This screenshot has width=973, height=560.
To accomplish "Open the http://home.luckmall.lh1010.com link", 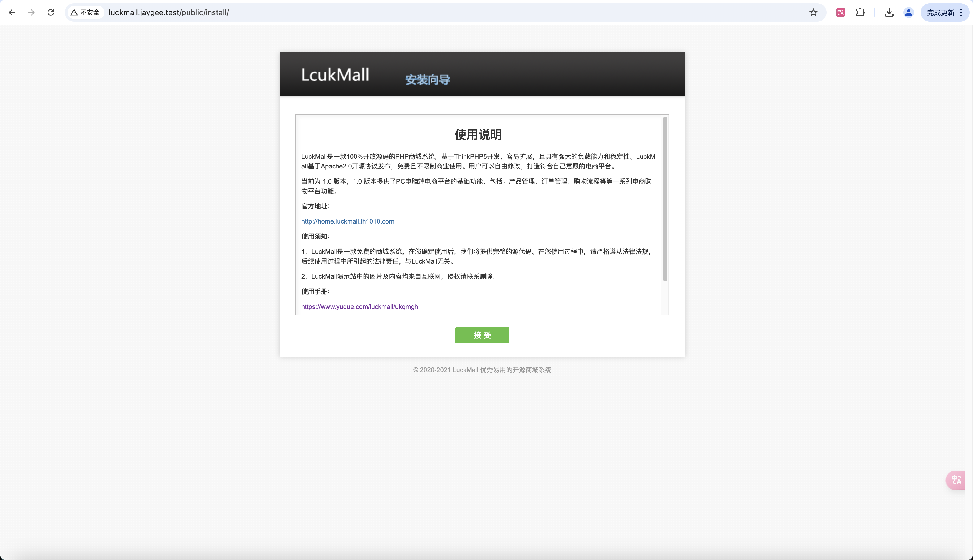I will tap(347, 221).
